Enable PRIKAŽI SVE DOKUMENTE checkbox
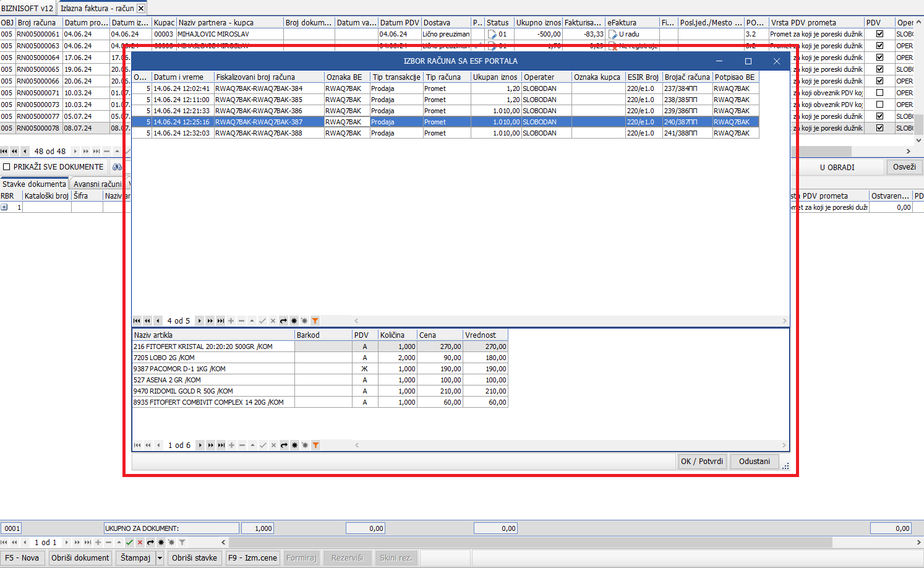The image size is (924, 568). point(7,167)
